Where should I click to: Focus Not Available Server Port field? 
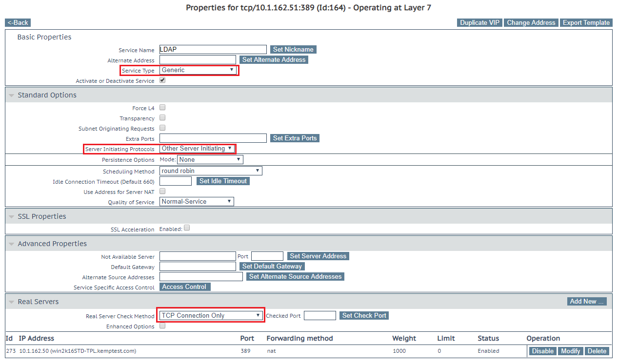click(x=267, y=256)
